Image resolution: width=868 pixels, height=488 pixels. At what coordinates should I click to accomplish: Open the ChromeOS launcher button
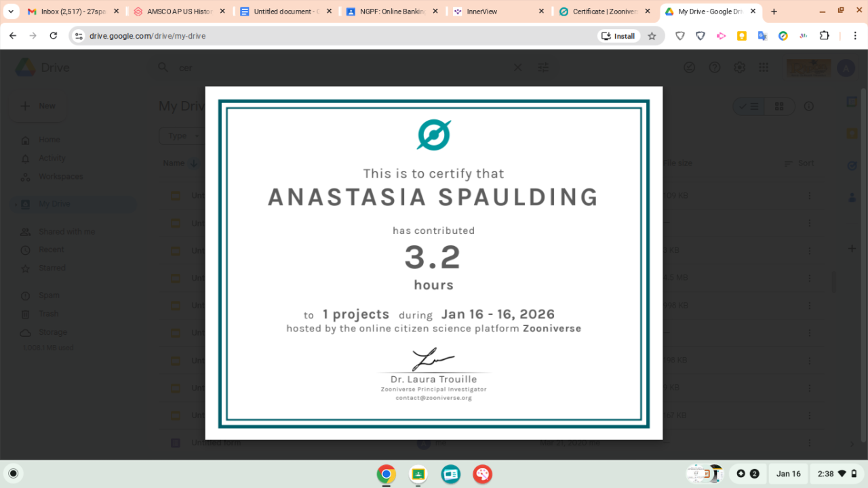tap(13, 474)
